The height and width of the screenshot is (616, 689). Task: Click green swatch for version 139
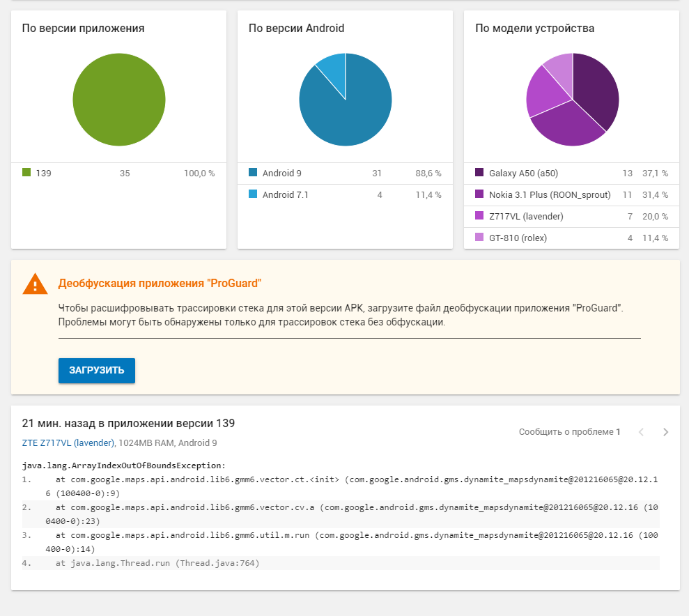tap(26, 173)
